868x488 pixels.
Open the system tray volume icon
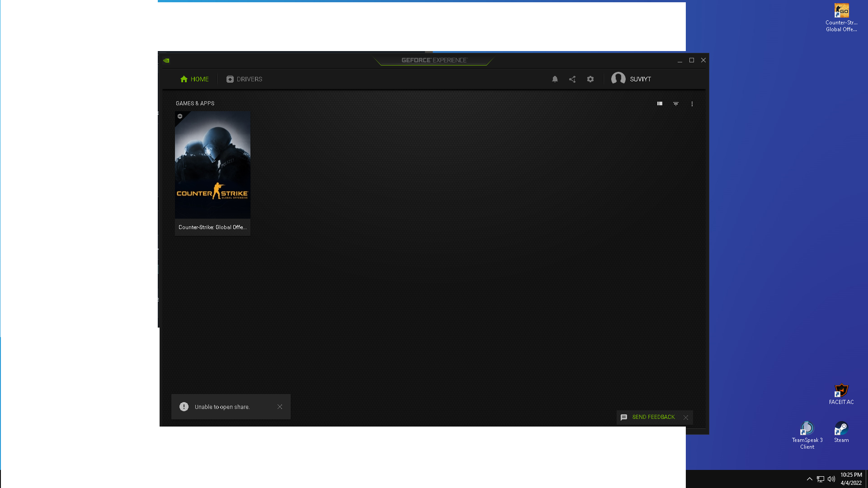pos(831,479)
